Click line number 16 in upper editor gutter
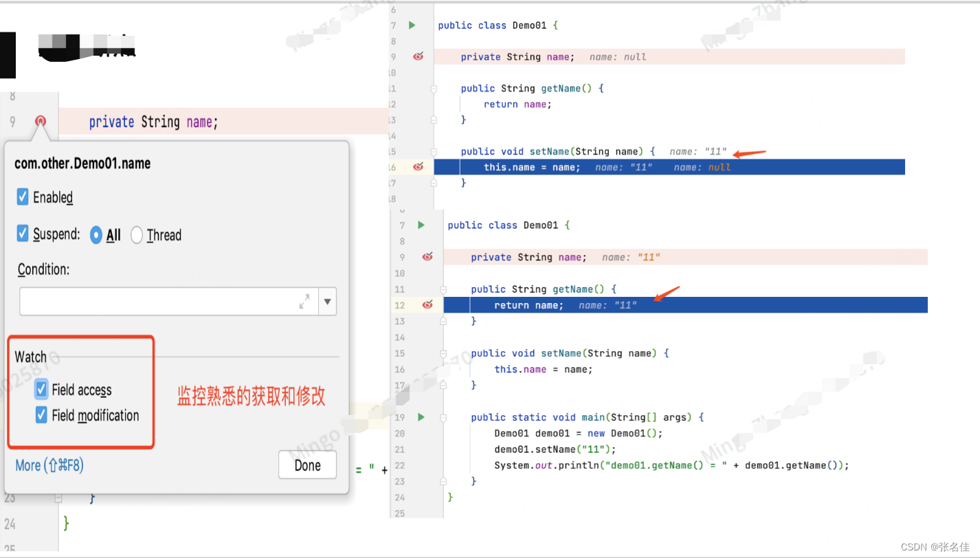980x558 pixels. tap(392, 167)
